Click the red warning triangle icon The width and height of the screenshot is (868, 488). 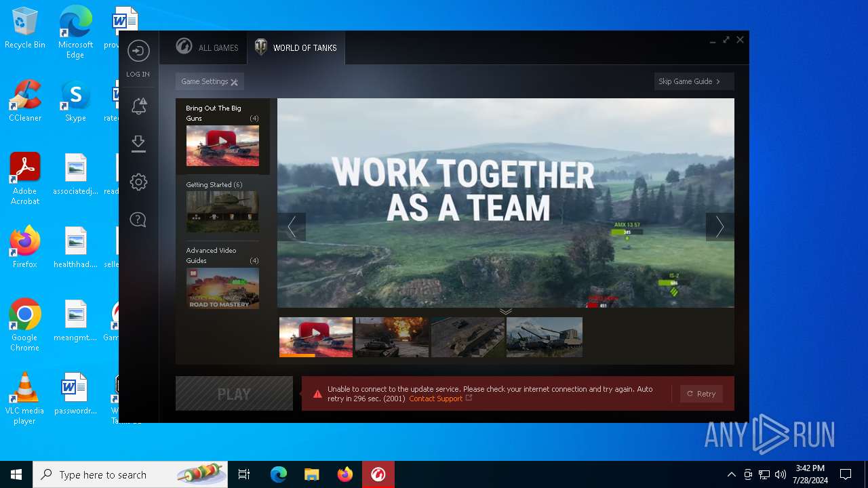pyautogui.click(x=317, y=394)
